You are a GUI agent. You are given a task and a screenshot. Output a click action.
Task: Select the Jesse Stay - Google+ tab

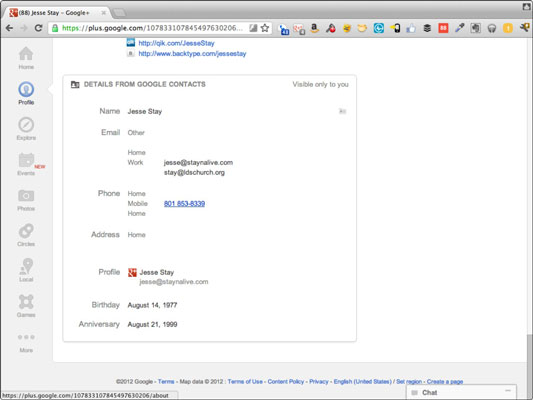click(x=57, y=13)
